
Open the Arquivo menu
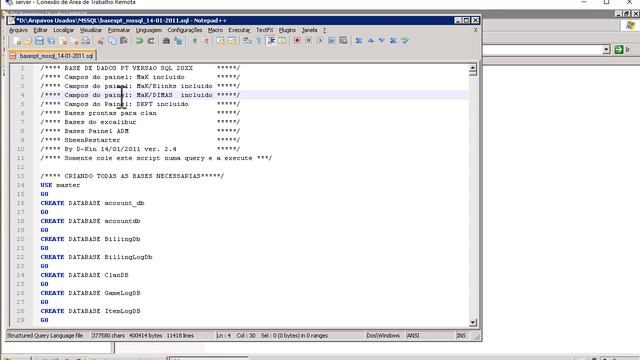point(18,30)
